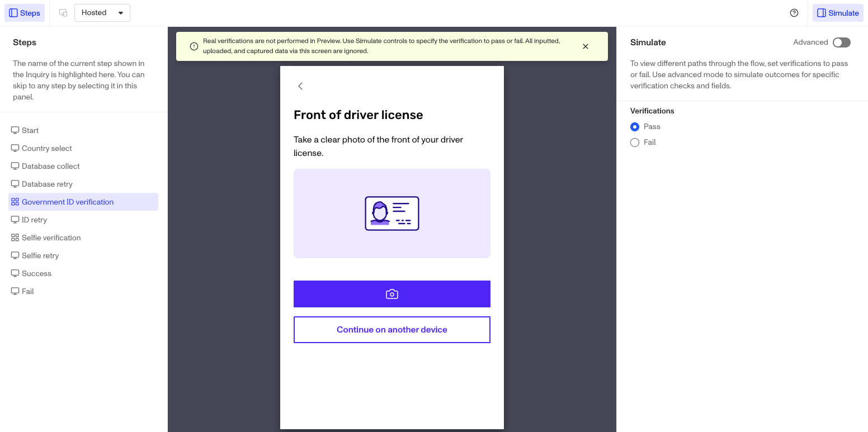The image size is (868, 432).
Task: Select Government ID verification step
Action: [x=83, y=202]
